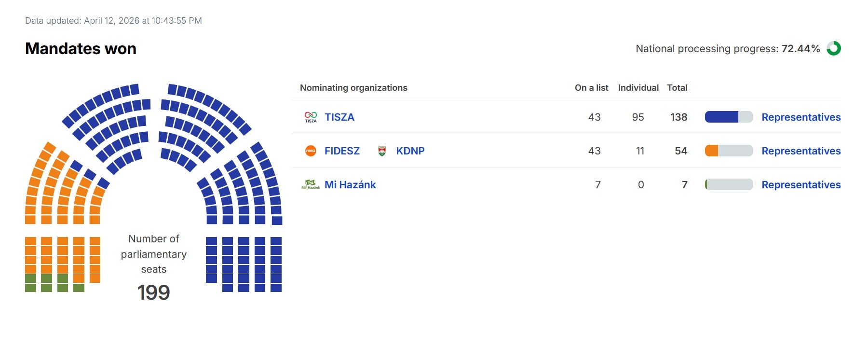Click the Nominating organizations column header
Image resolution: width=868 pixels, height=348 pixels.
click(x=353, y=88)
